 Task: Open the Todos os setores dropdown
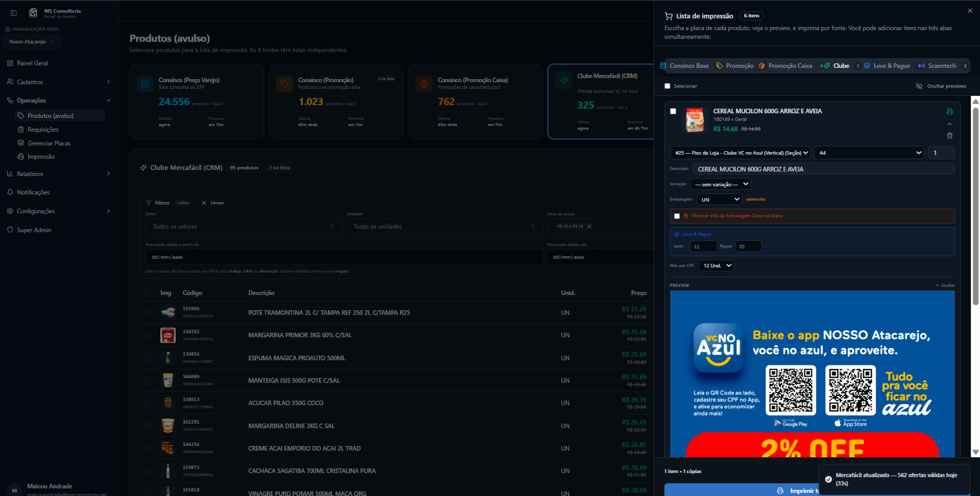[244, 227]
